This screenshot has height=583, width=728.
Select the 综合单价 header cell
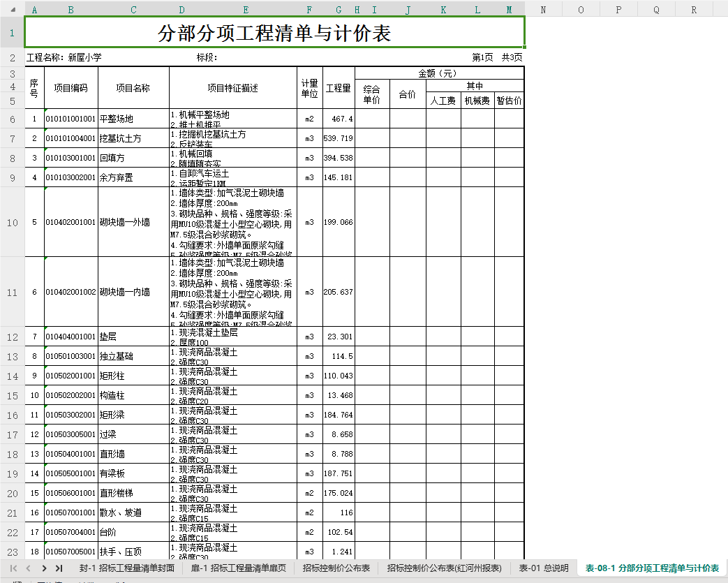pos(372,94)
